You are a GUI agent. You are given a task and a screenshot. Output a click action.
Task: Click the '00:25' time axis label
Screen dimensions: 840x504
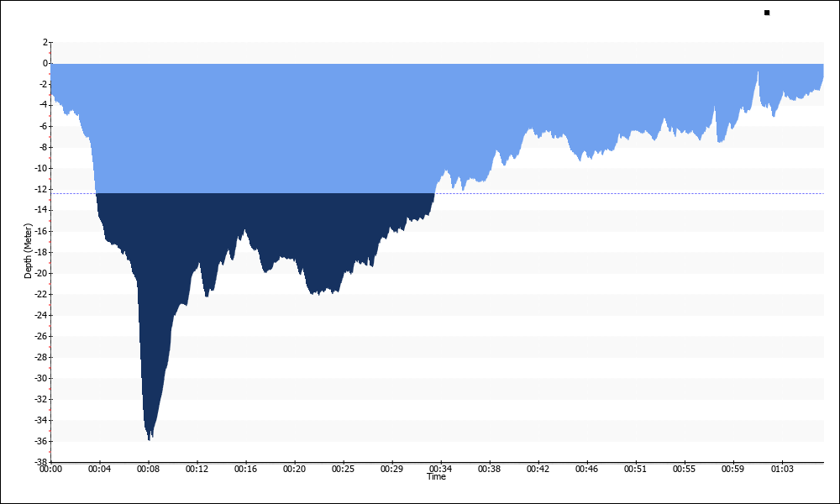(x=344, y=470)
